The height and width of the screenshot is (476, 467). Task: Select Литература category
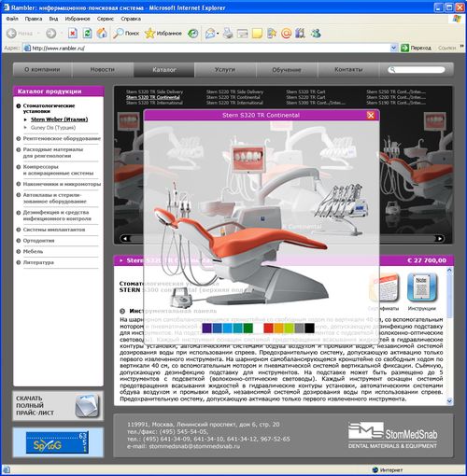click(38, 262)
